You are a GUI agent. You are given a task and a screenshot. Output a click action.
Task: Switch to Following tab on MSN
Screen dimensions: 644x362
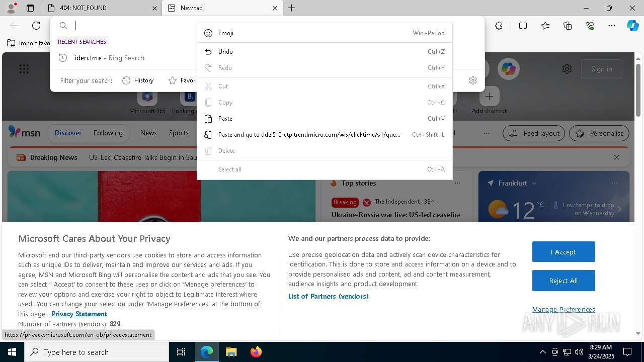[108, 133]
